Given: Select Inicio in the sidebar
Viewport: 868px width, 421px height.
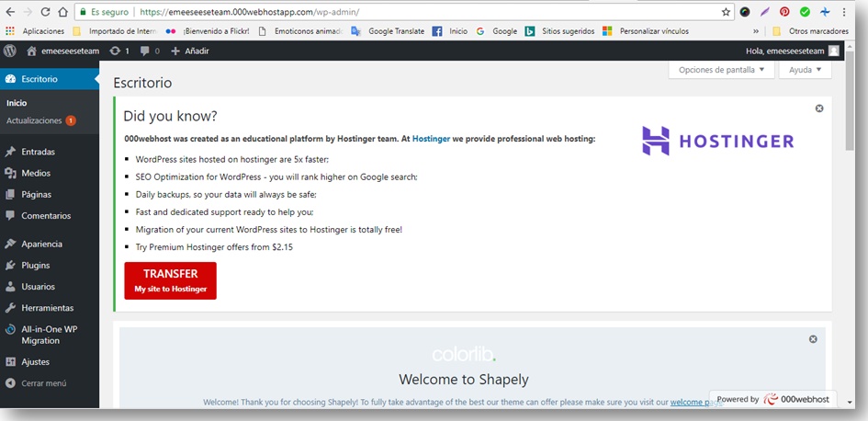Looking at the screenshot, I should pyautogui.click(x=17, y=103).
